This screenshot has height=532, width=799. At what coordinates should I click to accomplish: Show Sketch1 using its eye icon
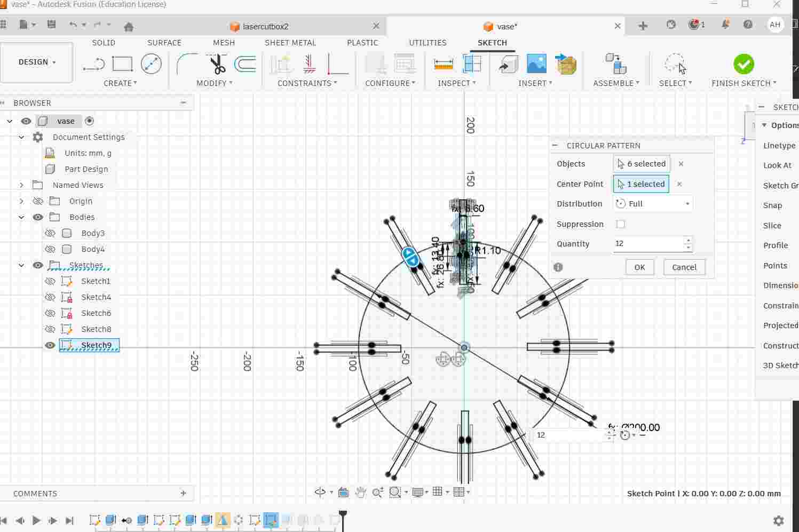[50, 281]
